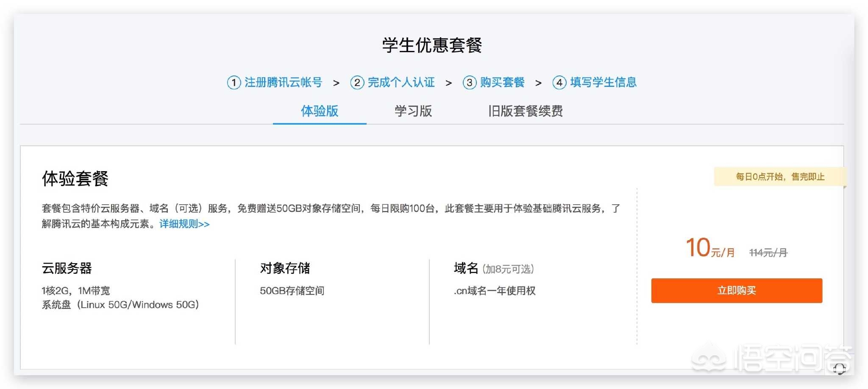This screenshot has height=389, width=868.
Task: Click the 加8元可选 note
Action: pos(508,269)
